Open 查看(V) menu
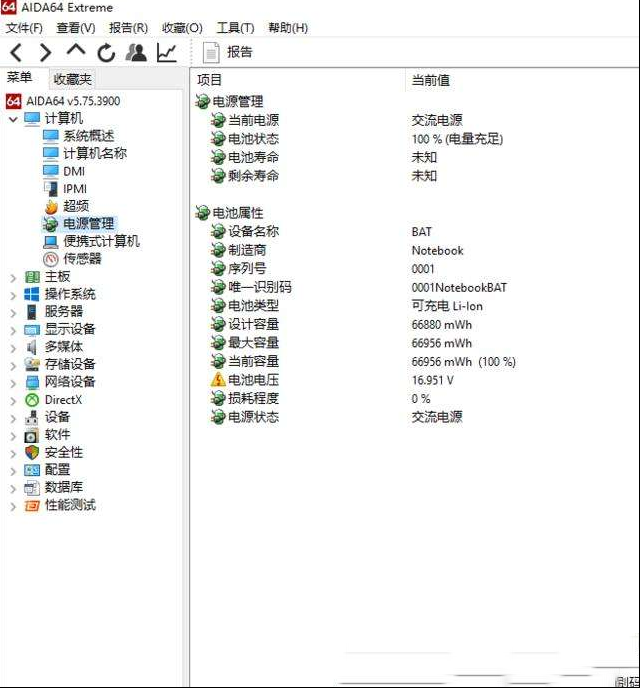The height and width of the screenshot is (688, 640). tap(76, 28)
